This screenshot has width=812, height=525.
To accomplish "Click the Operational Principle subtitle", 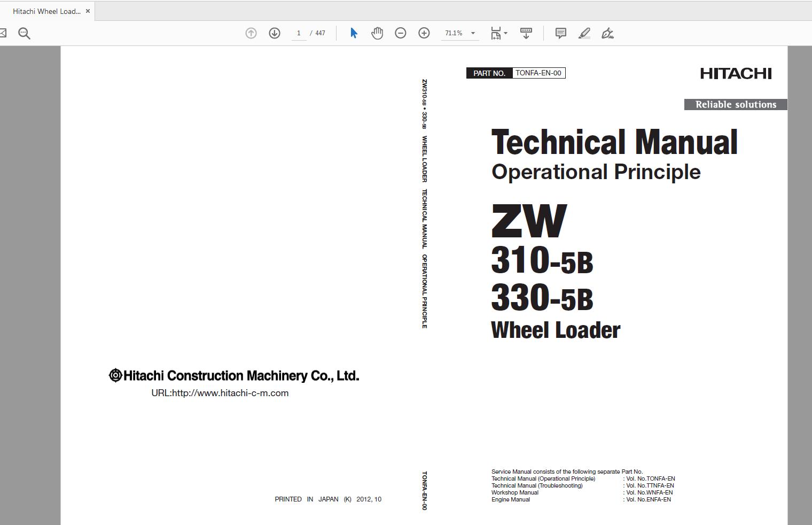I will [x=596, y=172].
